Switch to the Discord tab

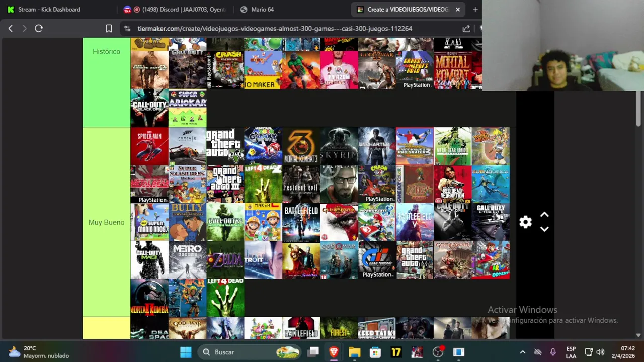pos(176,9)
